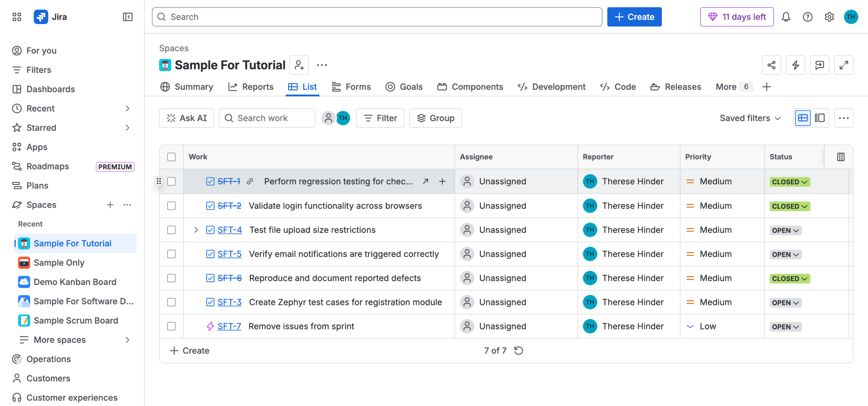The image size is (868, 406).
Task: Select the SFT-4 row checkbox
Action: coord(172,230)
